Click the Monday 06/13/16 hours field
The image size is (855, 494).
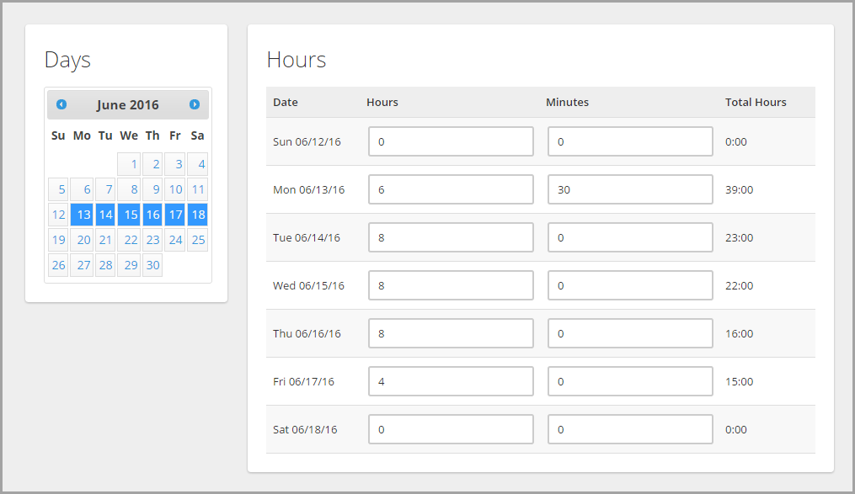tap(451, 190)
